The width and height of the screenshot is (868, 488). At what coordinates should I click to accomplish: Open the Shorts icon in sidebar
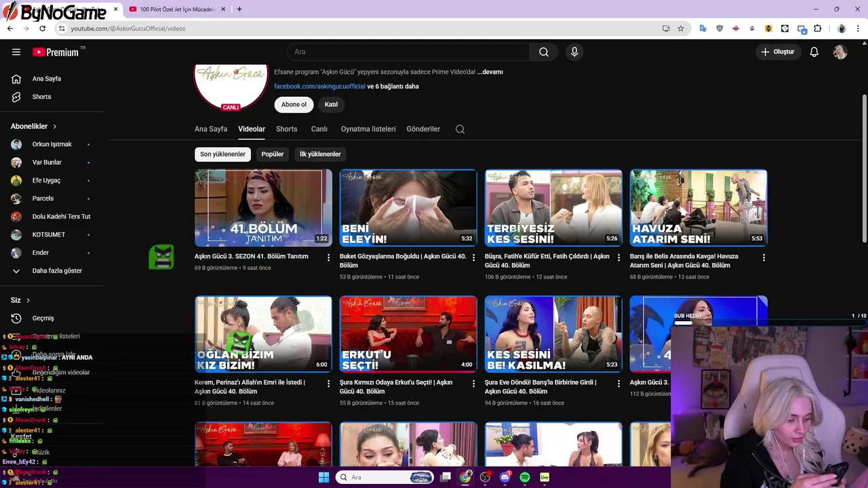(16, 97)
